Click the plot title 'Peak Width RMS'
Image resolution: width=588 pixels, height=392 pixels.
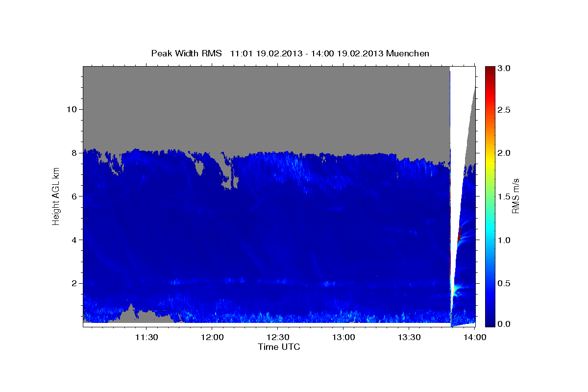pos(186,53)
